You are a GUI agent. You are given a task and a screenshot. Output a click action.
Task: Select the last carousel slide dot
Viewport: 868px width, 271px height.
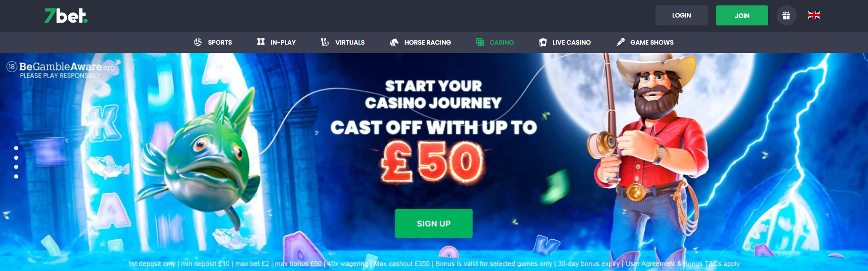(16, 176)
